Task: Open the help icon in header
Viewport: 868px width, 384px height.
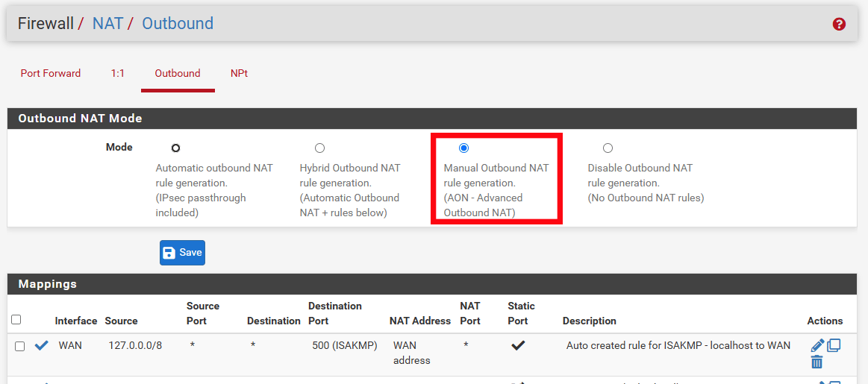Action: click(x=839, y=24)
